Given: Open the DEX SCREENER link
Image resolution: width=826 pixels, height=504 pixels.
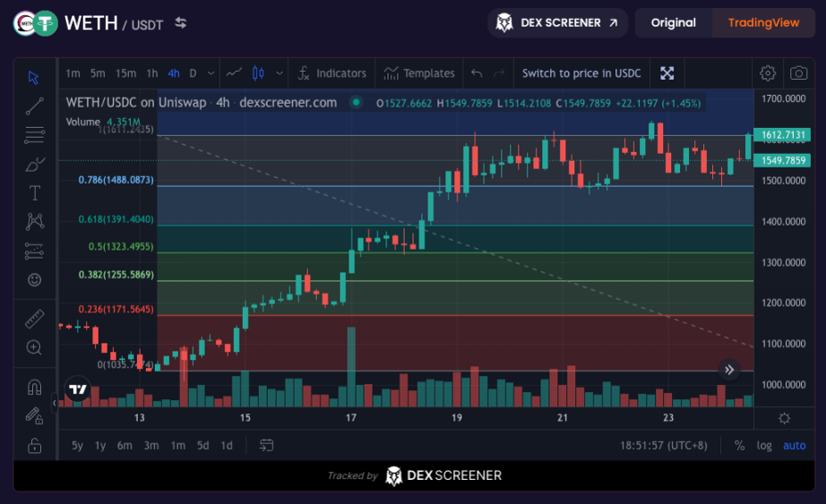Looking at the screenshot, I should (557, 22).
